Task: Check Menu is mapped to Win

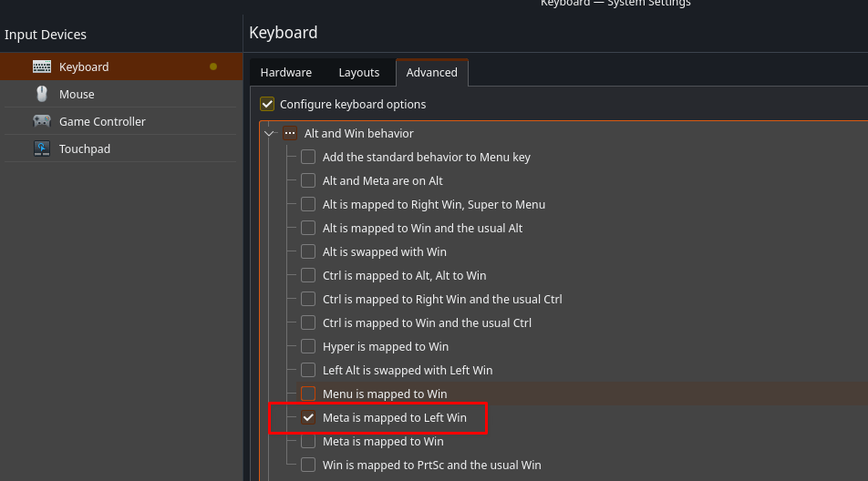Action: (x=308, y=394)
